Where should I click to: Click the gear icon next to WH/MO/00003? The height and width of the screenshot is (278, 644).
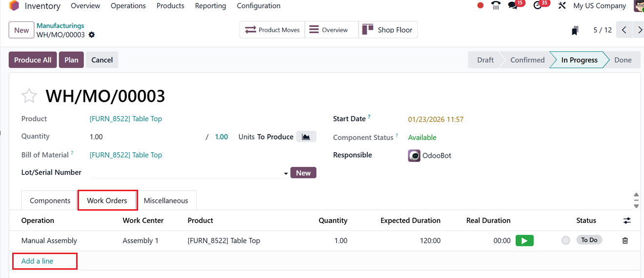[92, 35]
